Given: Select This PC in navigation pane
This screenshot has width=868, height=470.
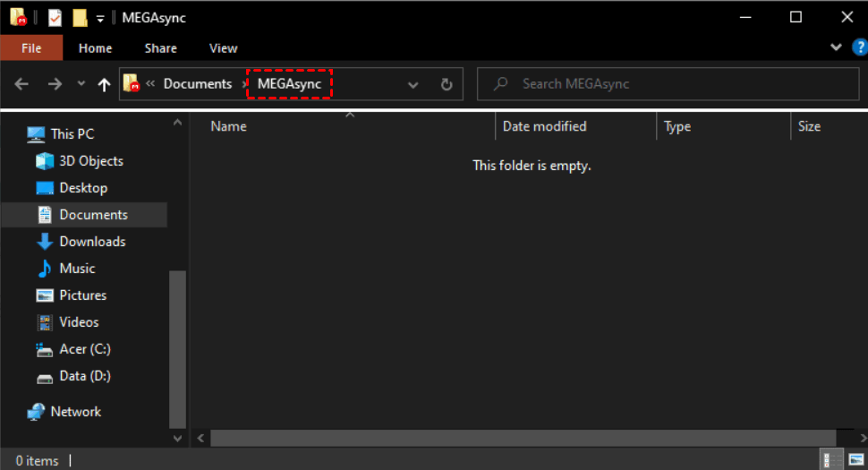Looking at the screenshot, I should point(72,134).
